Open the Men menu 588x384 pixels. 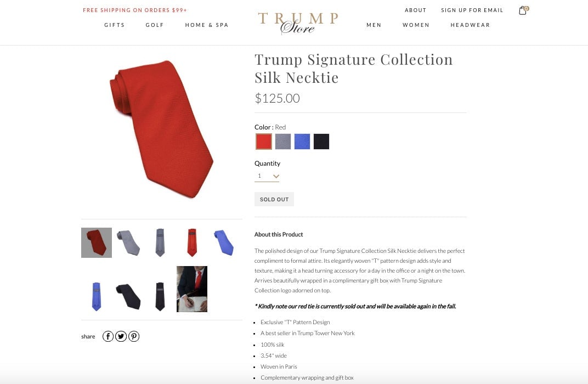374,25
